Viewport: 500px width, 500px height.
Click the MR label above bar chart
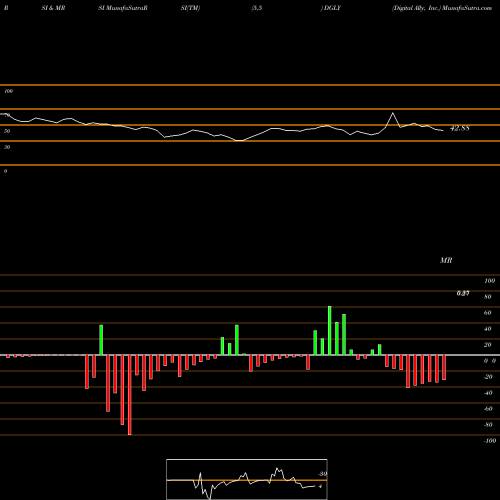click(446, 260)
